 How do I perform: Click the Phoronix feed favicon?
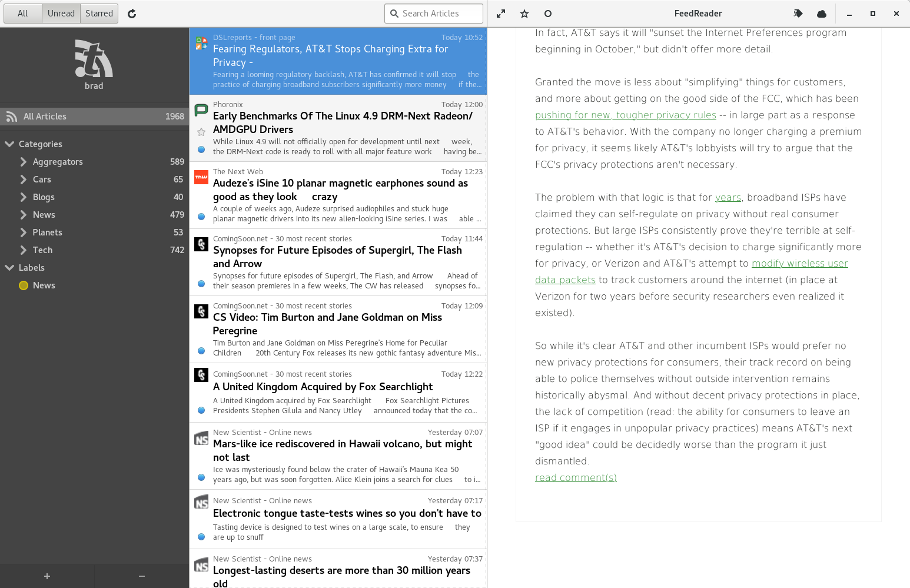coord(201,110)
